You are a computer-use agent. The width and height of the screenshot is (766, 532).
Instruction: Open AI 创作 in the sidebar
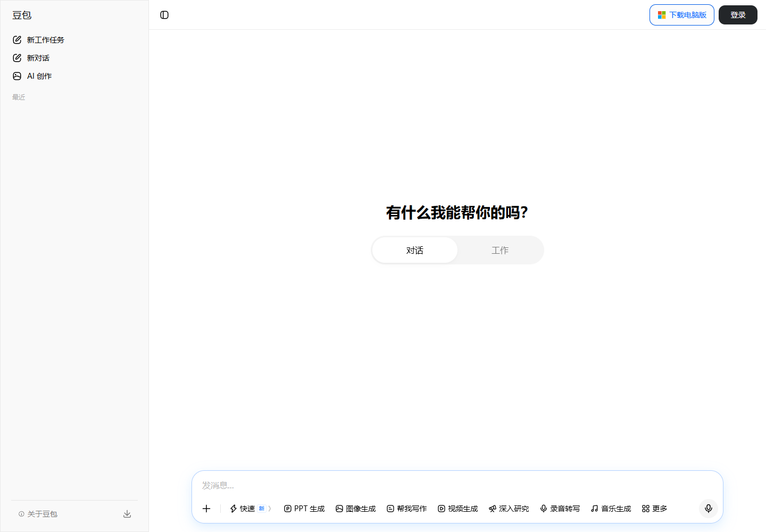tap(74, 76)
